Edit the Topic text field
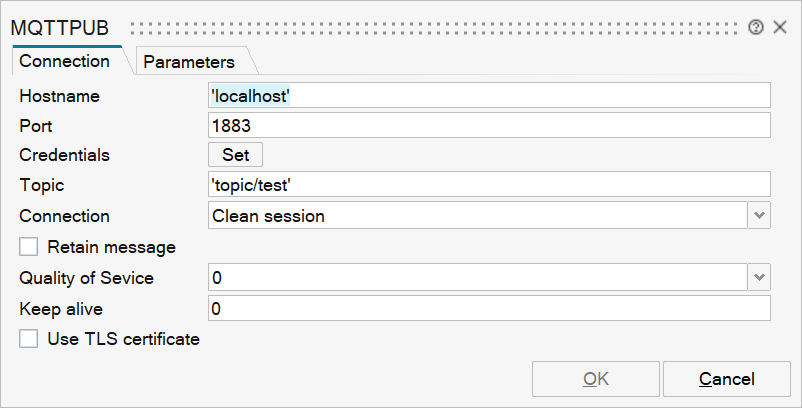Image resolution: width=802 pixels, height=408 pixels. (488, 184)
